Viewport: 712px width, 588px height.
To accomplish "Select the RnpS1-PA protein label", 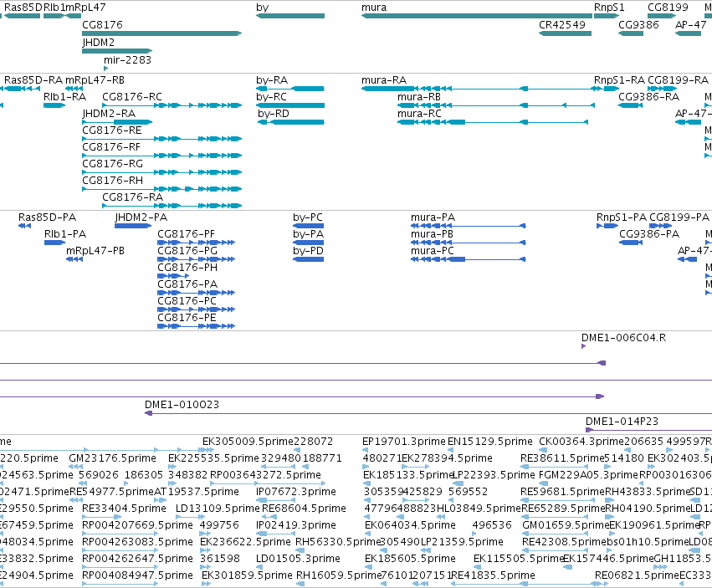I will point(622,217).
